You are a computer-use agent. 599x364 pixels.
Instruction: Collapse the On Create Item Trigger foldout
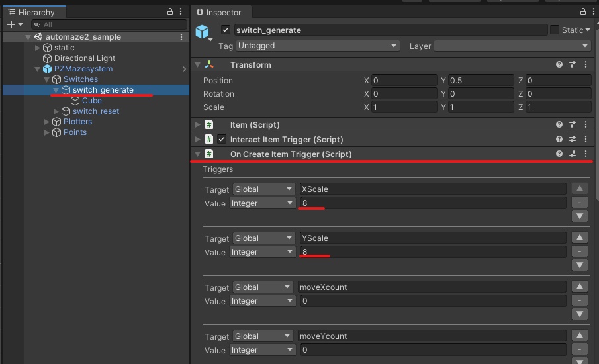click(x=197, y=154)
